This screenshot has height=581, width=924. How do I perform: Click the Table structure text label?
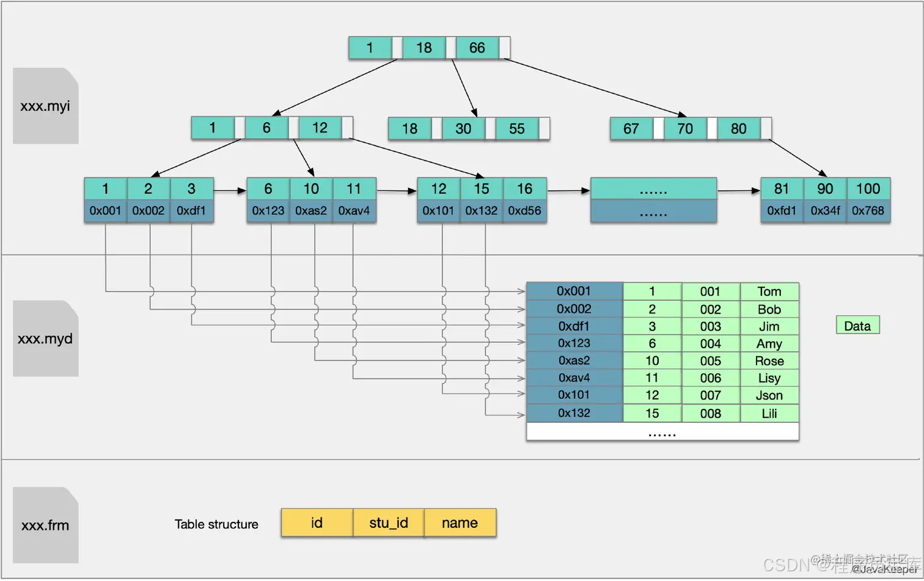(x=217, y=524)
